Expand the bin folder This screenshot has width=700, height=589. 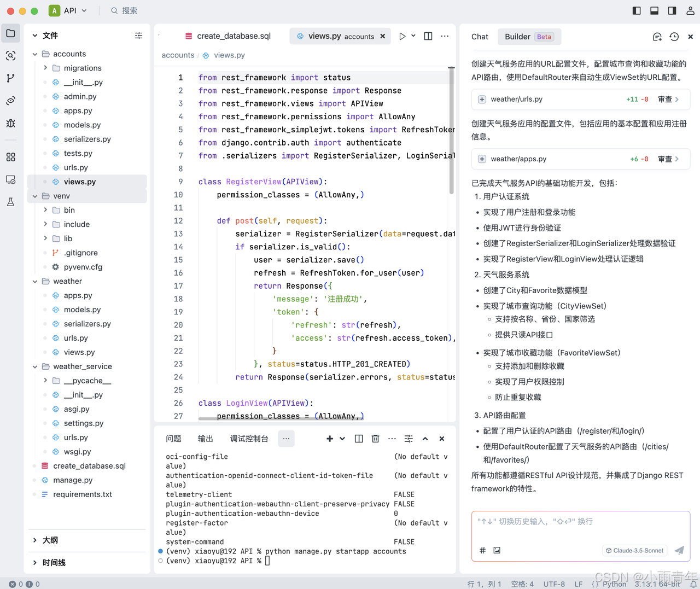point(45,210)
